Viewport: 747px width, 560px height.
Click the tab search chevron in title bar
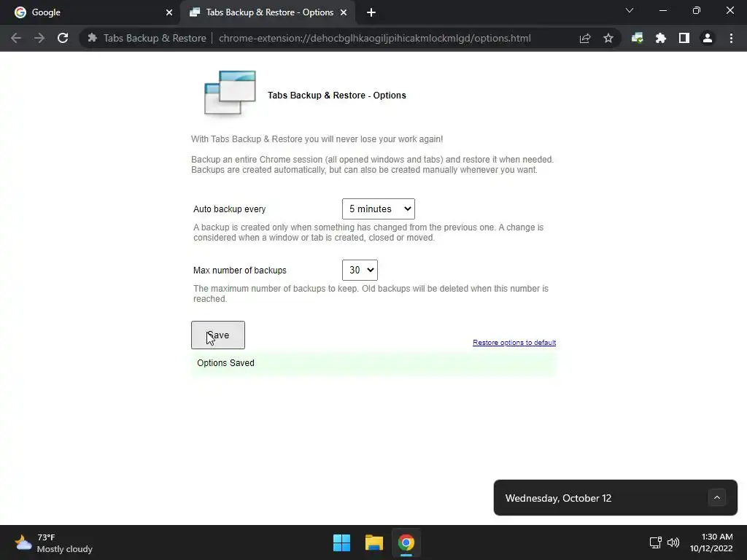pyautogui.click(x=630, y=10)
